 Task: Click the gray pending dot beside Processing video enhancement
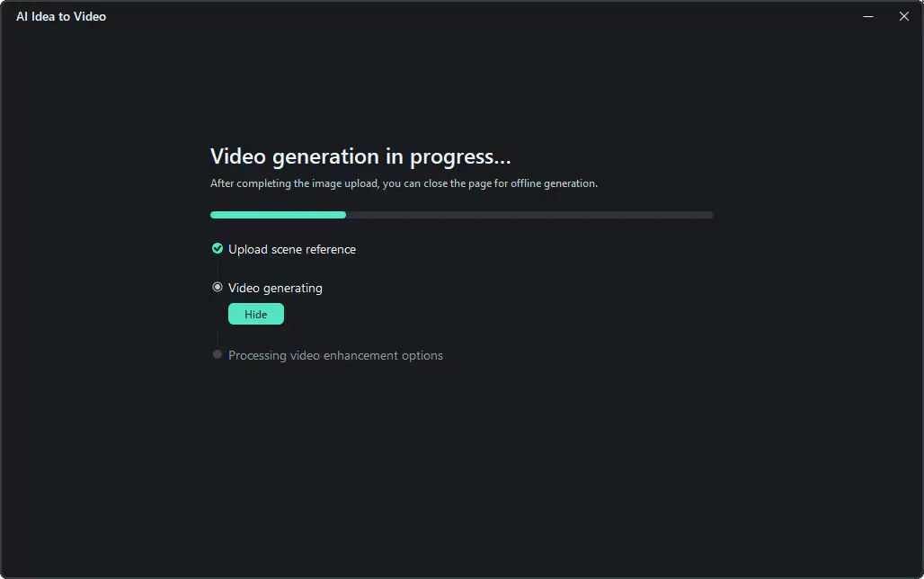point(218,354)
